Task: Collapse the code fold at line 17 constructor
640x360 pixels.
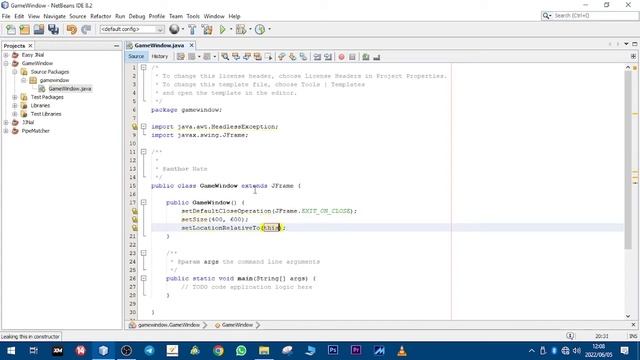Action: (144, 202)
